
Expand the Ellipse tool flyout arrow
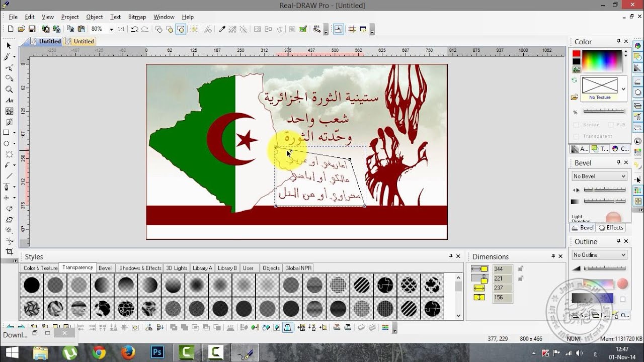pos(14,144)
